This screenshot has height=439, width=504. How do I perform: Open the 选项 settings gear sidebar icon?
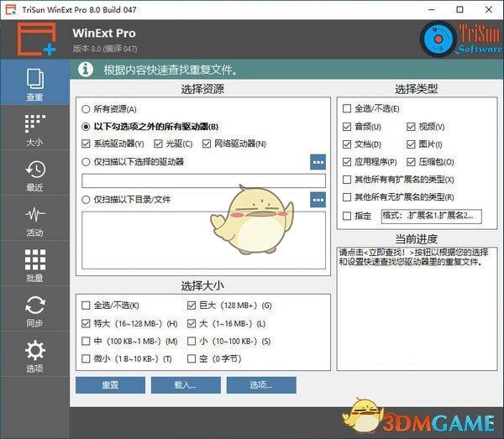point(34,355)
